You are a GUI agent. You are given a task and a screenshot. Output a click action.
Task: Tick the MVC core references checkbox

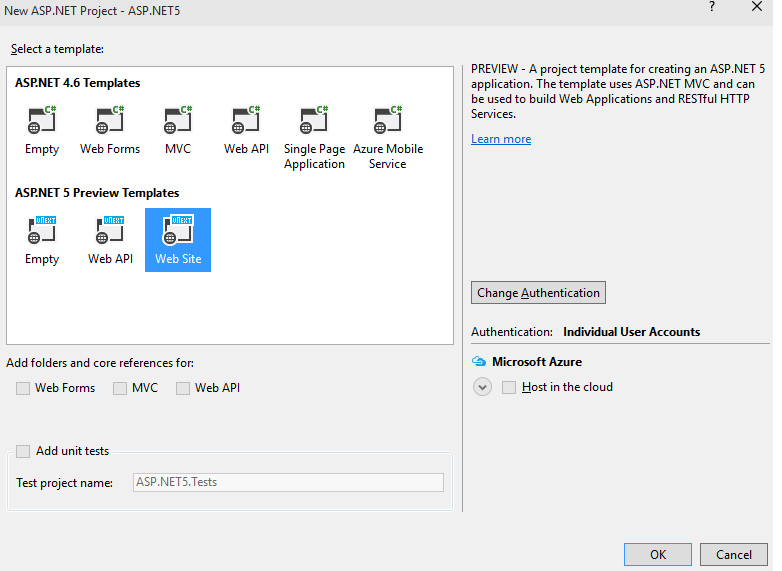120,388
